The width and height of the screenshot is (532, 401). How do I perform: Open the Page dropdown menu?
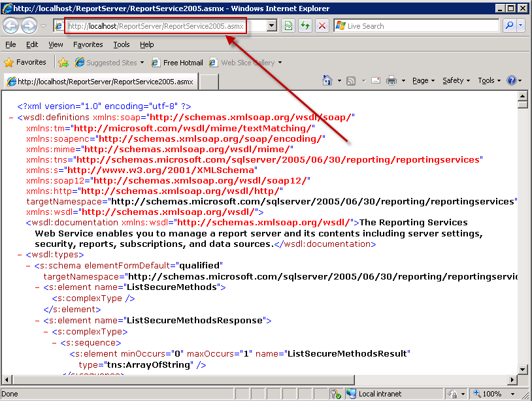[422, 80]
